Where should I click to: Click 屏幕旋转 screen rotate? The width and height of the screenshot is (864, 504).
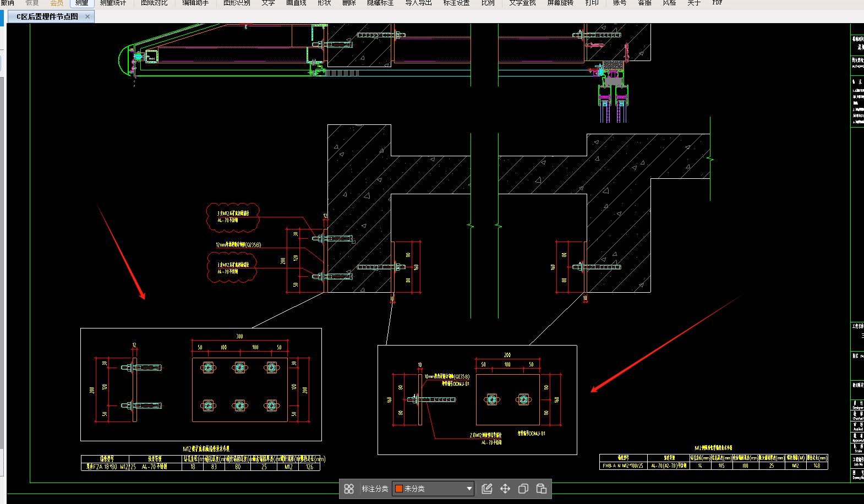[560, 3]
